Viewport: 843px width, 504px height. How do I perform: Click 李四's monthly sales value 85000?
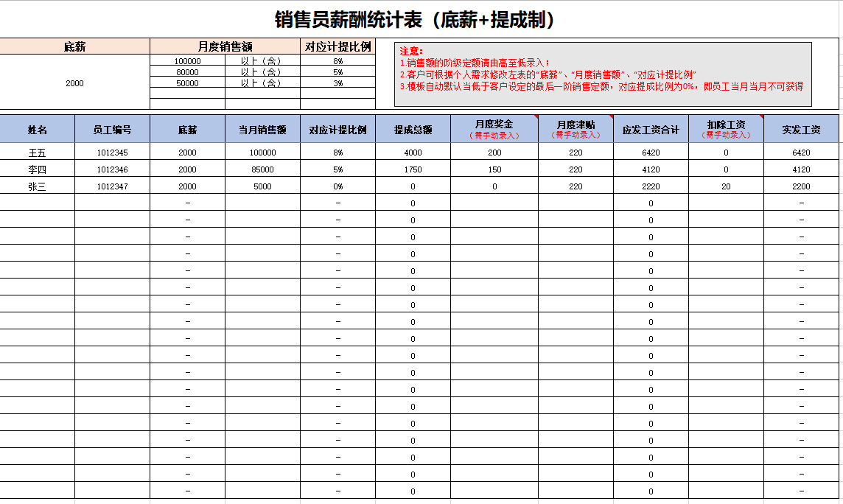click(262, 169)
